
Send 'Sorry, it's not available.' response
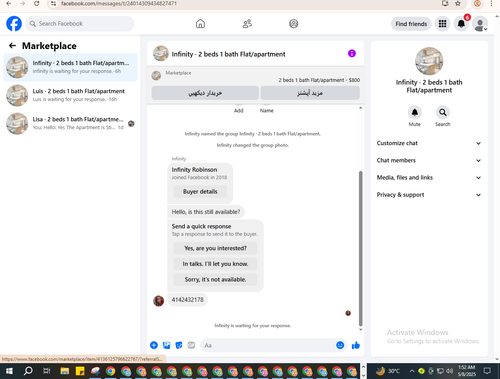coord(215,279)
